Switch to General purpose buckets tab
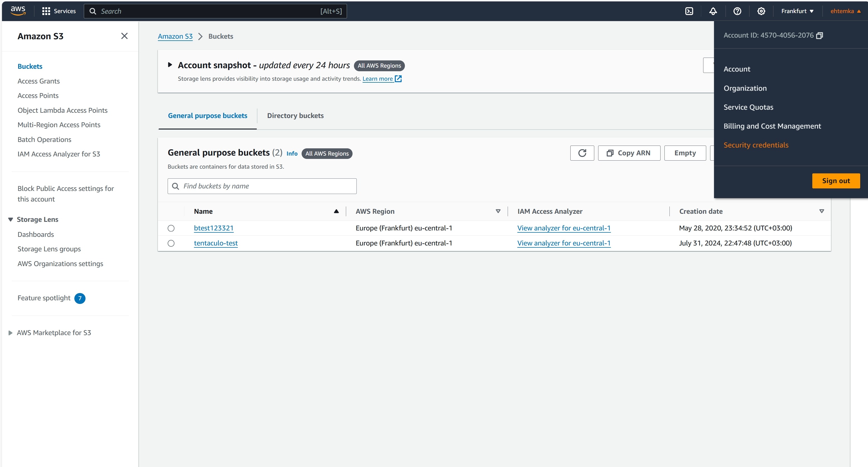The image size is (868, 467). point(207,115)
